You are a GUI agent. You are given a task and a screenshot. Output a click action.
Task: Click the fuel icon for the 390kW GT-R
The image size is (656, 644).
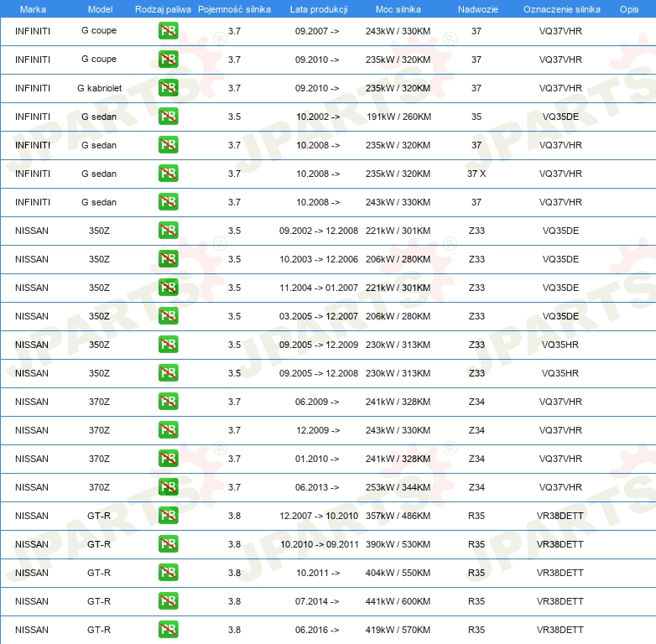(x=168, y=544)
